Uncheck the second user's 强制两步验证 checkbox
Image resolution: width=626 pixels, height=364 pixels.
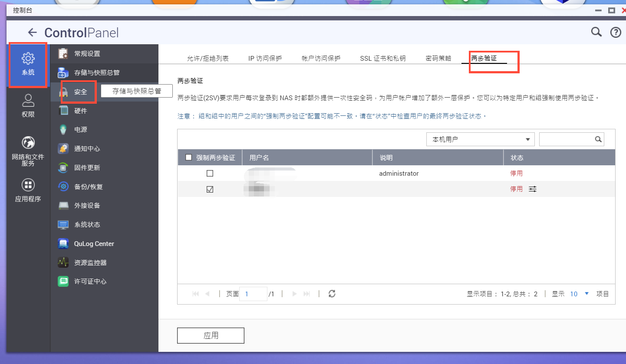(210, 190)
